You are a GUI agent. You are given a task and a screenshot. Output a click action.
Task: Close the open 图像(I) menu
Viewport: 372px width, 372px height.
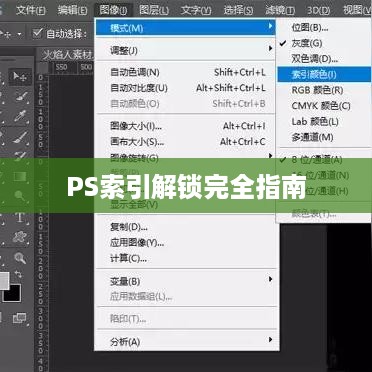(x=114, y=10)
